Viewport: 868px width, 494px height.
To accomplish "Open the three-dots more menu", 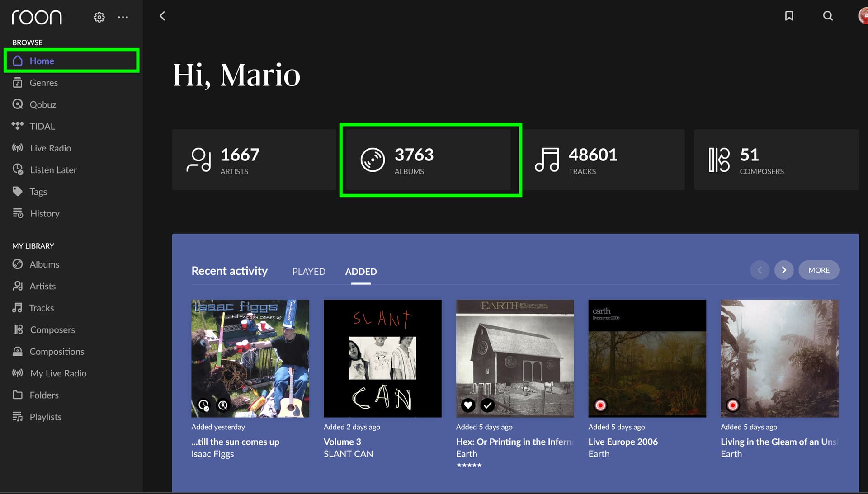I will 123,17.
